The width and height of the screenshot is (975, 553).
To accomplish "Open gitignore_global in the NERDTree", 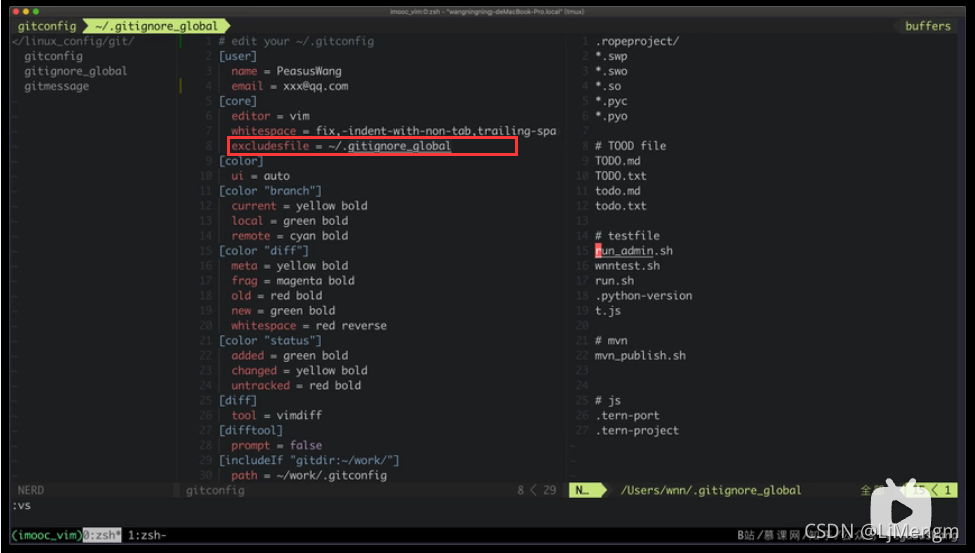I will (75, 71).
